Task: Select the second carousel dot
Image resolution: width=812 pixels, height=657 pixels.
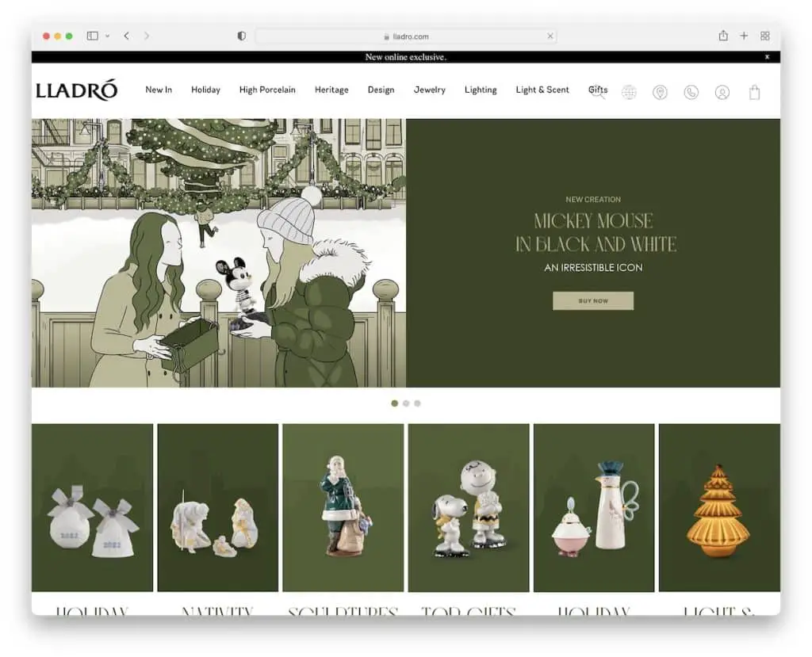Action: tap(406, 403)
